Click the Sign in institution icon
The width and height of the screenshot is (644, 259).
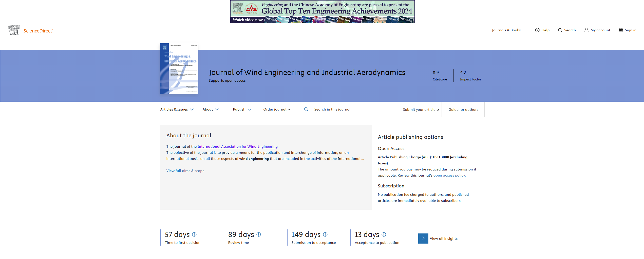click(621, 30)
